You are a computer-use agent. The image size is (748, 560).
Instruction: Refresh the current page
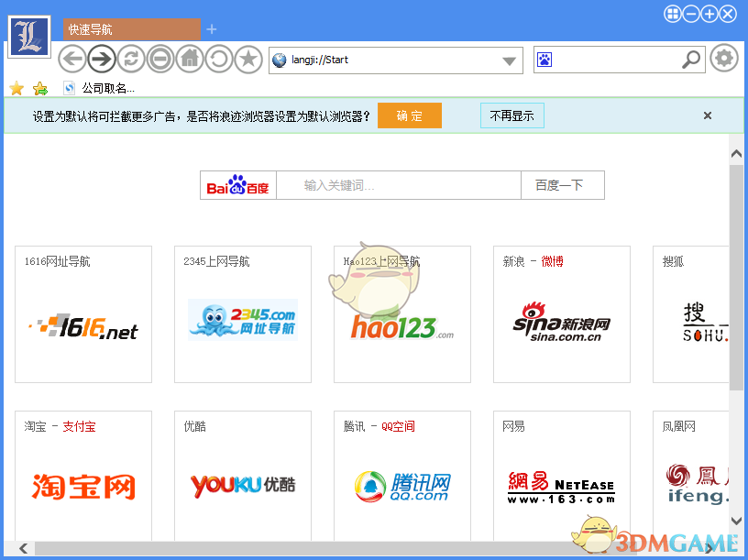130,59
